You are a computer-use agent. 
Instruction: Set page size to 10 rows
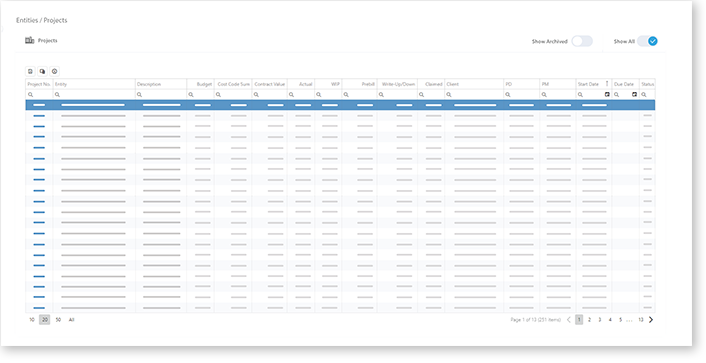click(32, 320)
